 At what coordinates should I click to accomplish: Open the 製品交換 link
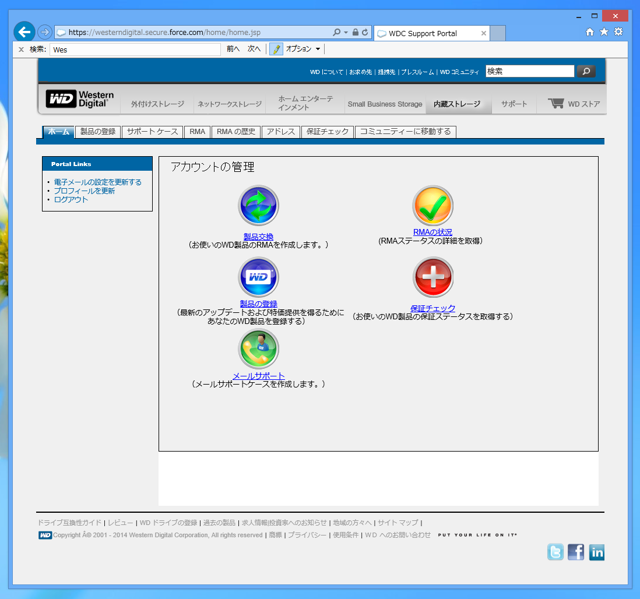[x=258, y=236]
